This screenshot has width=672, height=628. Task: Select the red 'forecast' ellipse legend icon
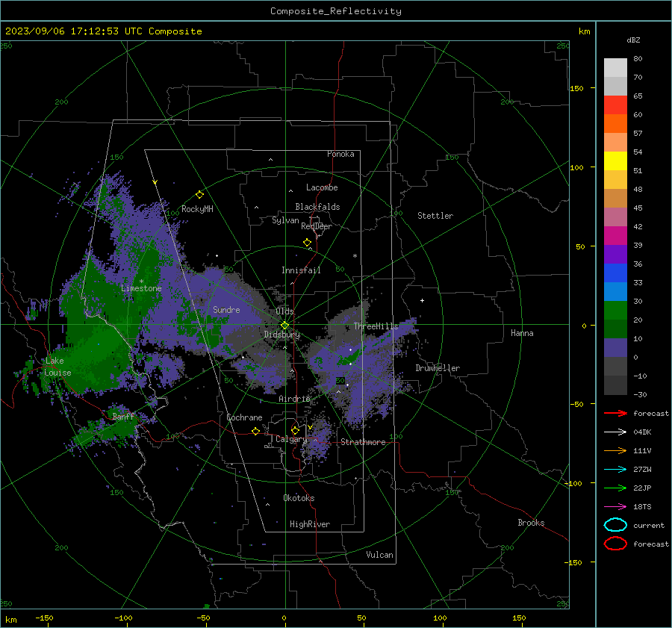[615, 544]
